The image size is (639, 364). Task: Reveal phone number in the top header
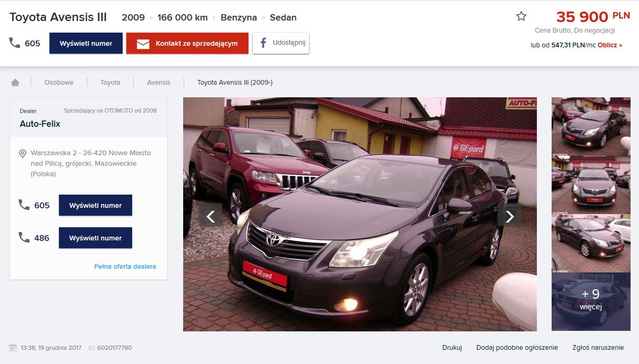tap(86, 43)
